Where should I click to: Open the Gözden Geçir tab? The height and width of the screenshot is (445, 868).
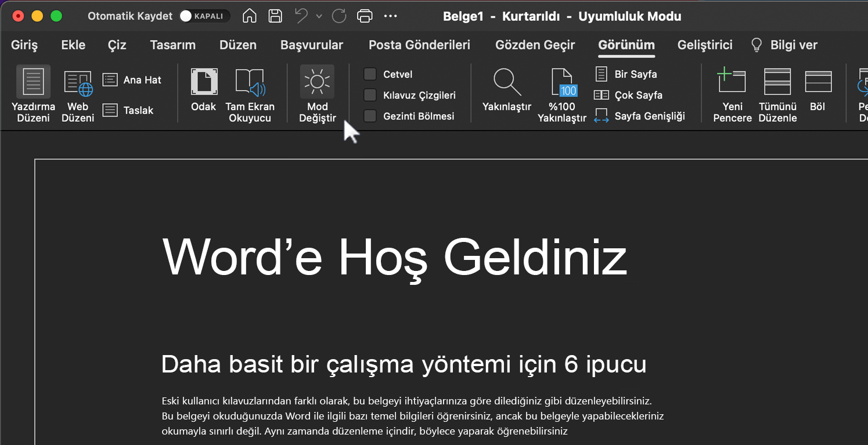[535, 45]
